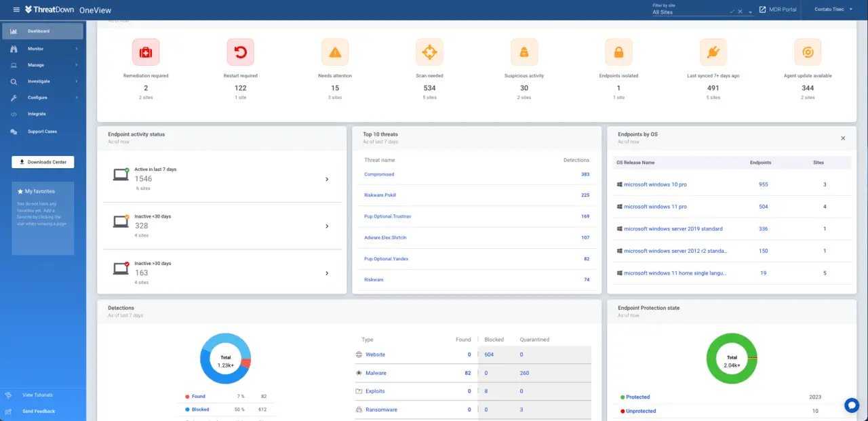The image size is (868, 421).
Task: Click the Support Cases icon
Action: tap(14, 131)
